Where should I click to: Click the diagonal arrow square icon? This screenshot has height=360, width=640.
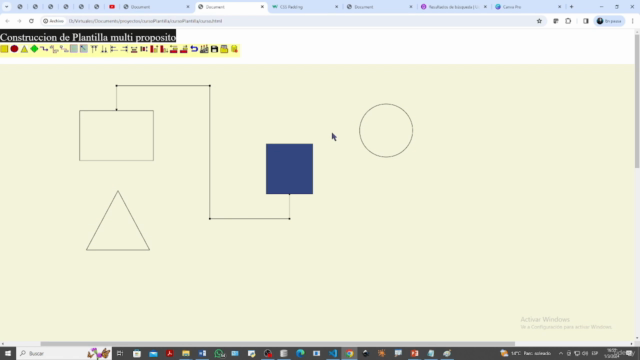(84, 49)
